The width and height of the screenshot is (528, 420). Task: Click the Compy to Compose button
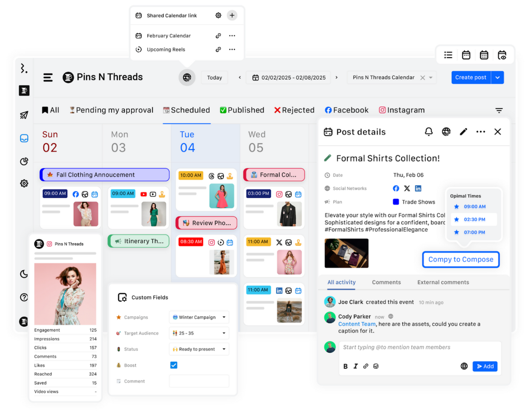461,260
